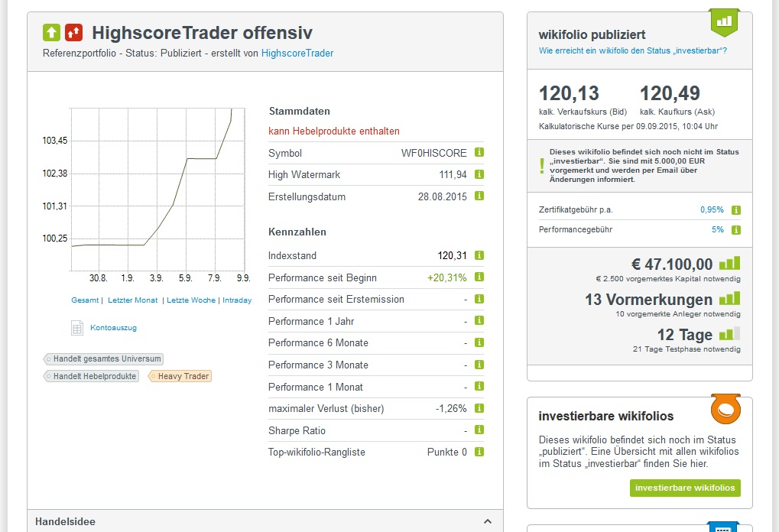Click the Kontoauszug table icon
The height and width of the screenshot is (532, 779).
pyautogui.click(x=77, y=328)
